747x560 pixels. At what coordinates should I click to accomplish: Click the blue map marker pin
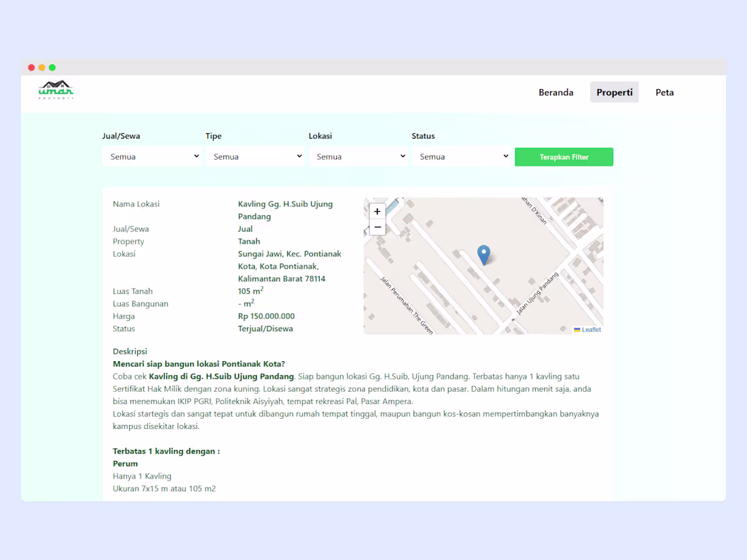[484, 253]
